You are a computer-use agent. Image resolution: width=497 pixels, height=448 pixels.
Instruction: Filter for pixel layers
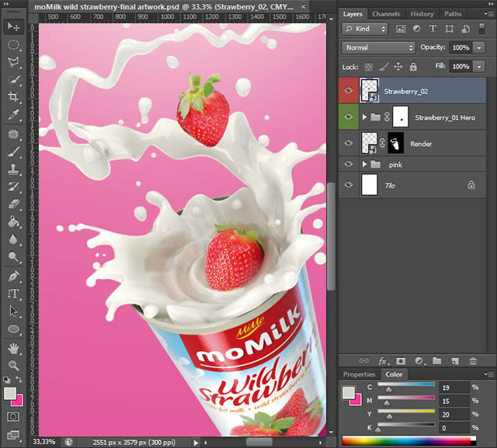[401, 29]
